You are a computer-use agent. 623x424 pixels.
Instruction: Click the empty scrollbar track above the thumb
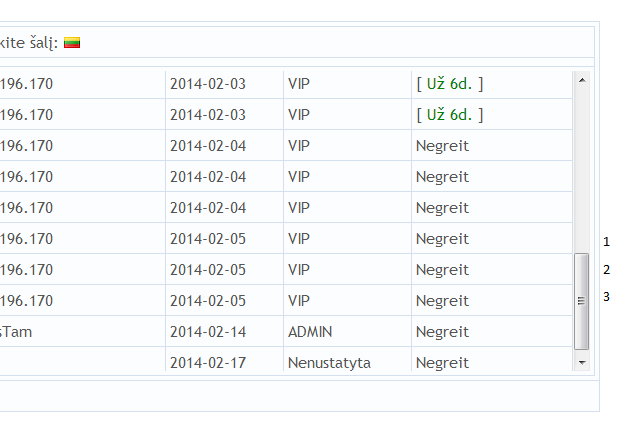click(x=582, y=170)
